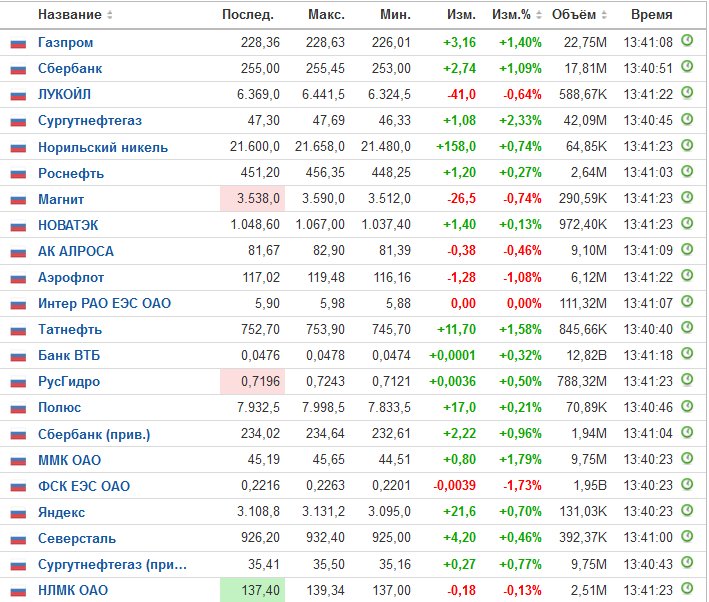Click the Полюс max price 7.998,5
Image resolution: width=709 pixels, height=602 pixels.
(x=323, y=408)
